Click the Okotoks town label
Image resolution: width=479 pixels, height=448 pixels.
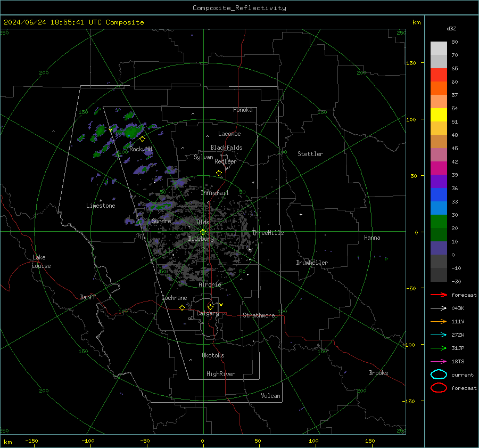pos(213,355)
